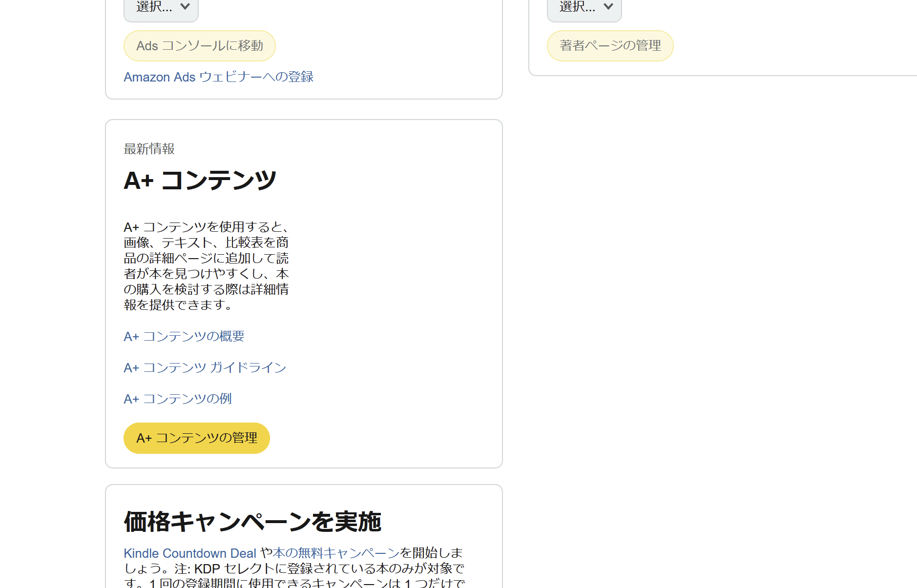Select the A+ コンテンツ card heading
Screen dimensions: 917x588
[x=199, y=179]
